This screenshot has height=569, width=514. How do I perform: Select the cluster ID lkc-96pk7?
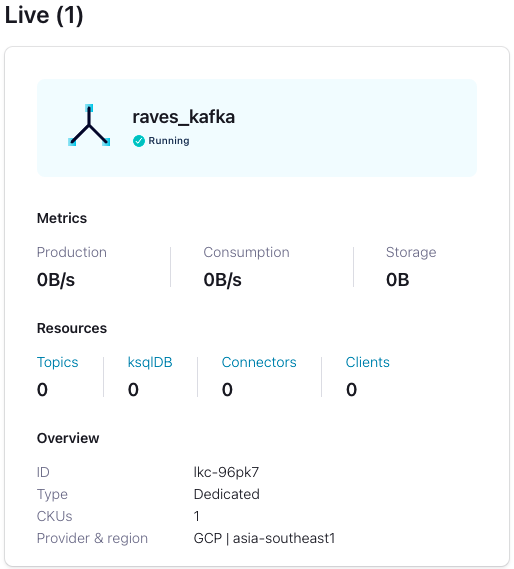[227, 472]
